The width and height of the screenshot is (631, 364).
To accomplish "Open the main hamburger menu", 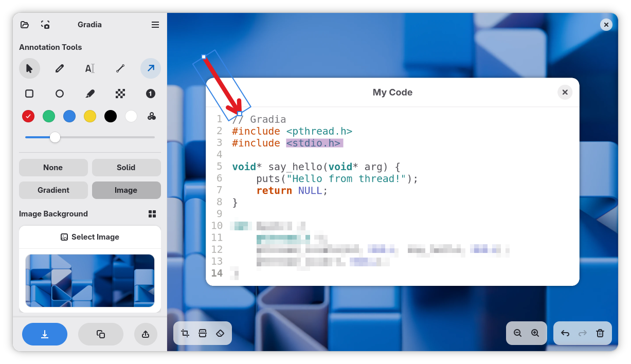I will tap(155, 25).
